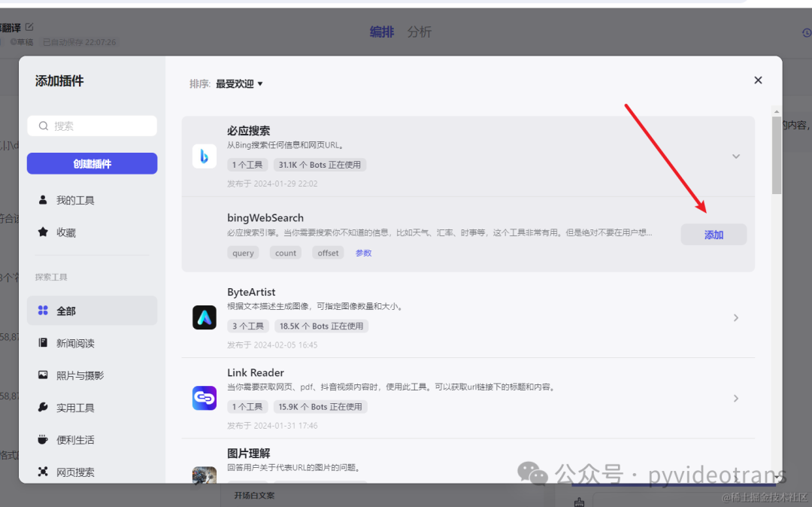Click the 图片理解 plugin thumbnail
The height and width of the screenshot is (507, 812).
pyautogui.click(x=204, y=475)
